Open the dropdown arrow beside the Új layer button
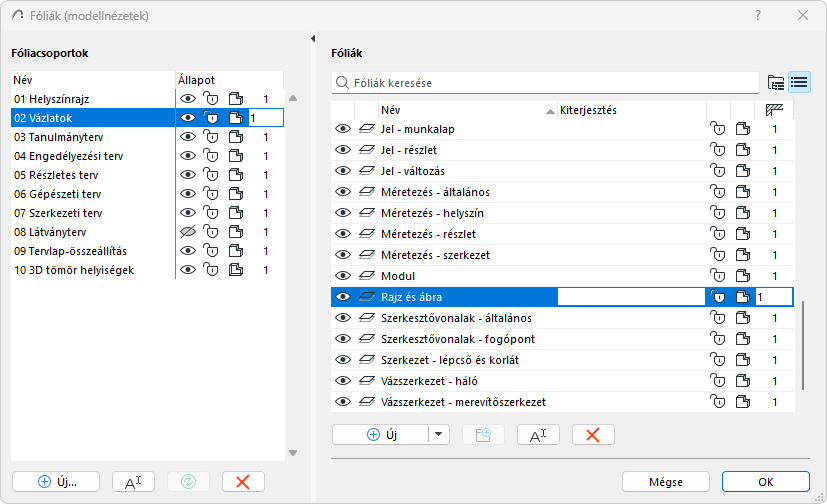827x504 pixels. coord(437,434)
